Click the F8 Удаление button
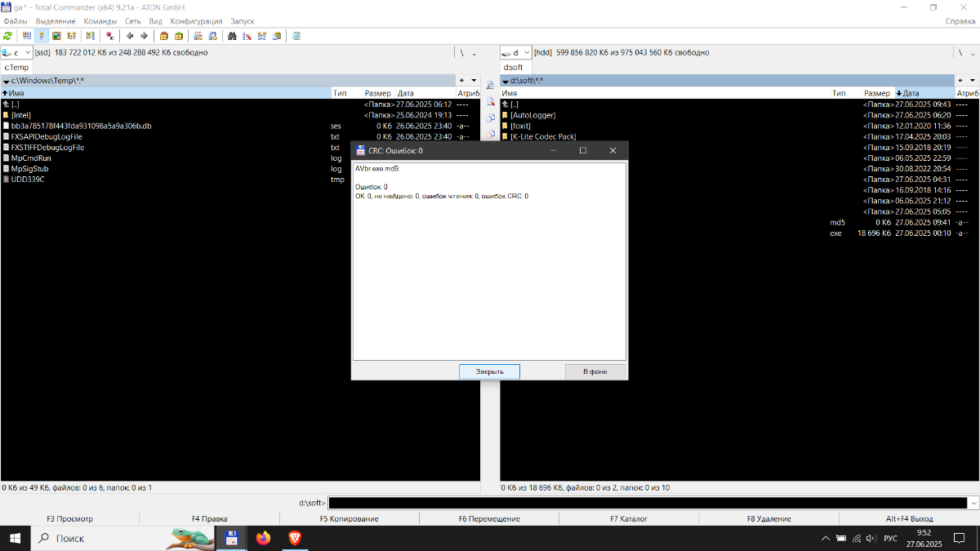The height and width of the screenshot is (551, 980). coord(769,518)
